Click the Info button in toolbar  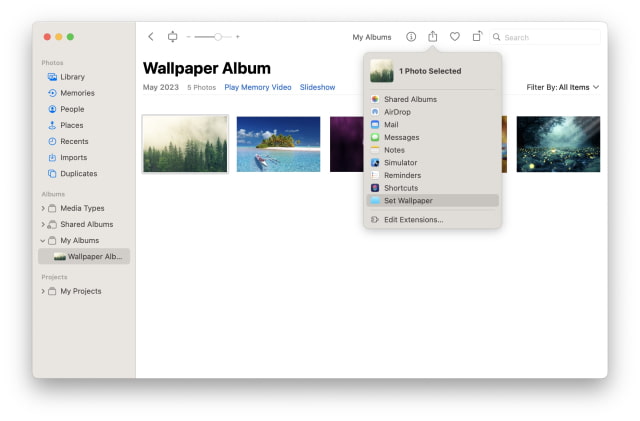(411, 37)
